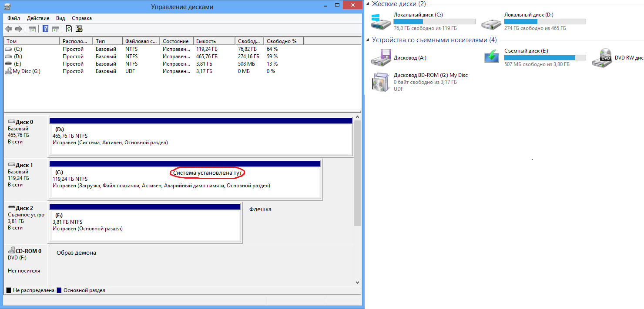Click the scroll-down arrow in the disk pane
The image size is (644, 309).
point(358,282)
